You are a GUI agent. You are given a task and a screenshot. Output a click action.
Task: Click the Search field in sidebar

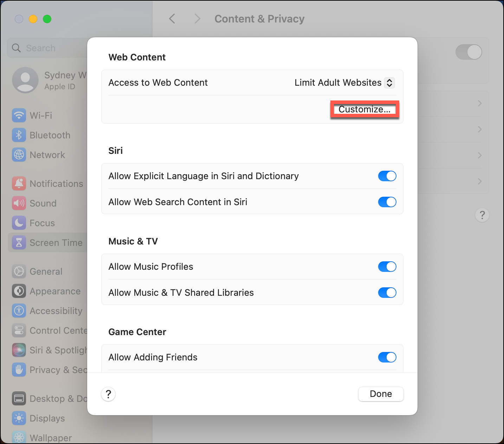(x=47, y=48)
